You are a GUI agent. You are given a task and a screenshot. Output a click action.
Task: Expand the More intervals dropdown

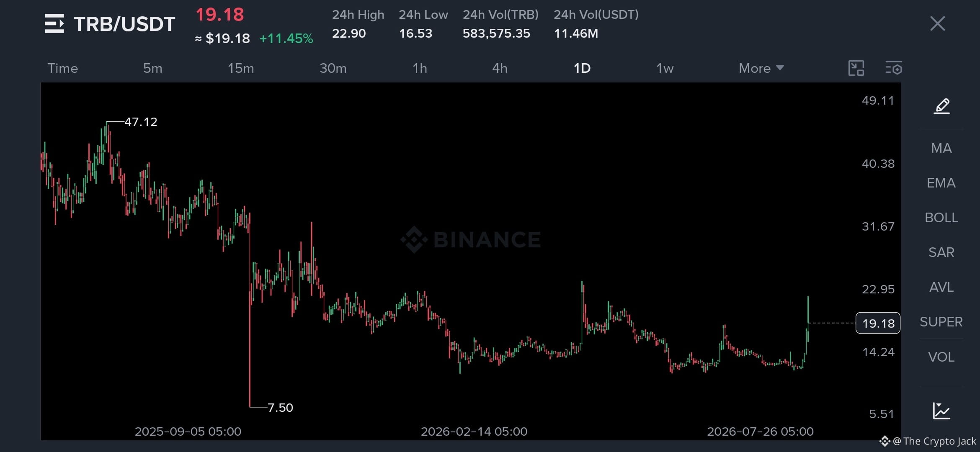[x=761, y=68]
